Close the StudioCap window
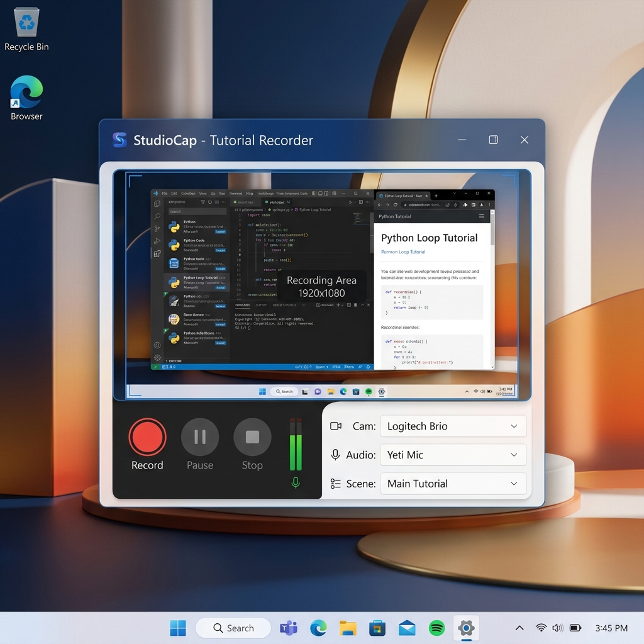Image resolution: width=644 pixels, height=644 pixels. (525, 140)
